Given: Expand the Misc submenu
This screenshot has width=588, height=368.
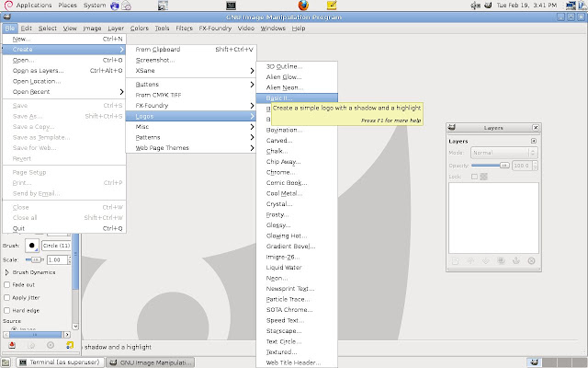Looking at the screenshot, I should [191, 127].
